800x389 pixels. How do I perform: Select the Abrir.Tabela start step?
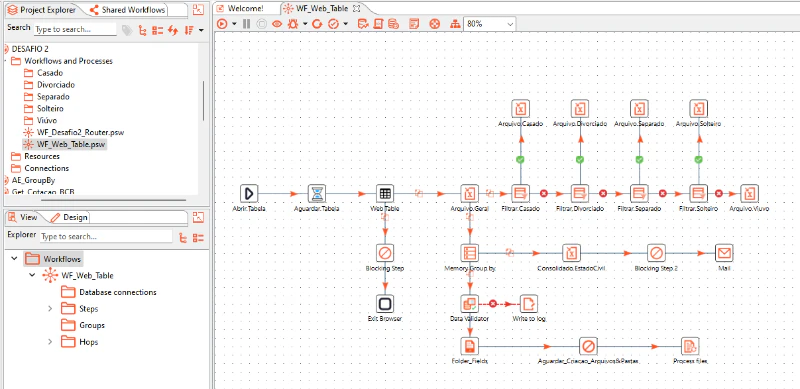point(249,193)
